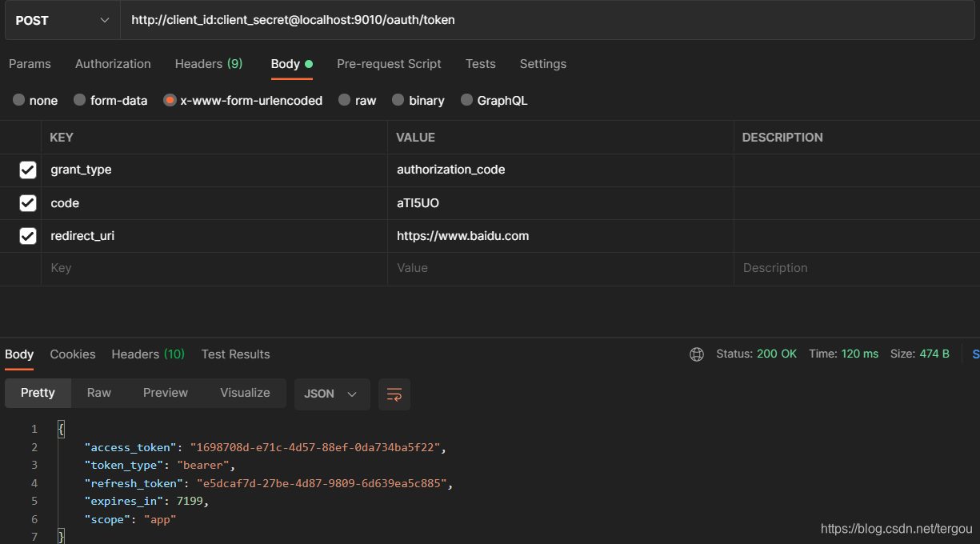Click the redirect_uri key cell
Image resolution: width=980 pixels, height=544 pixels.
click(x=214, y=236)
